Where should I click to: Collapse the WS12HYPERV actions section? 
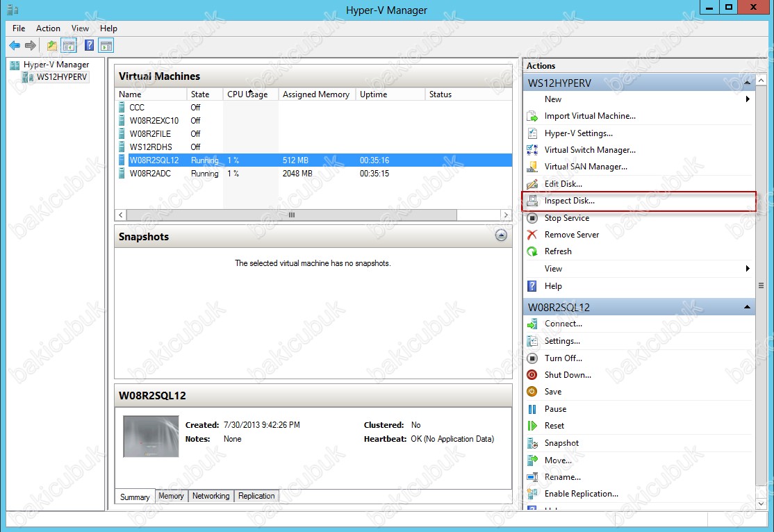pos(748,83)
